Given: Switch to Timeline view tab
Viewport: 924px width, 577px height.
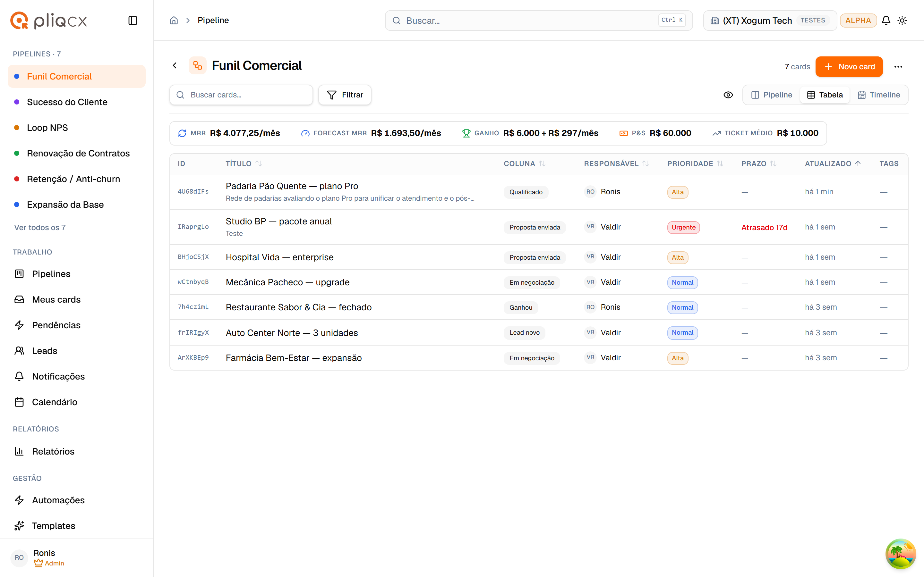Looking at the screenshot, I should coord(879,95).
